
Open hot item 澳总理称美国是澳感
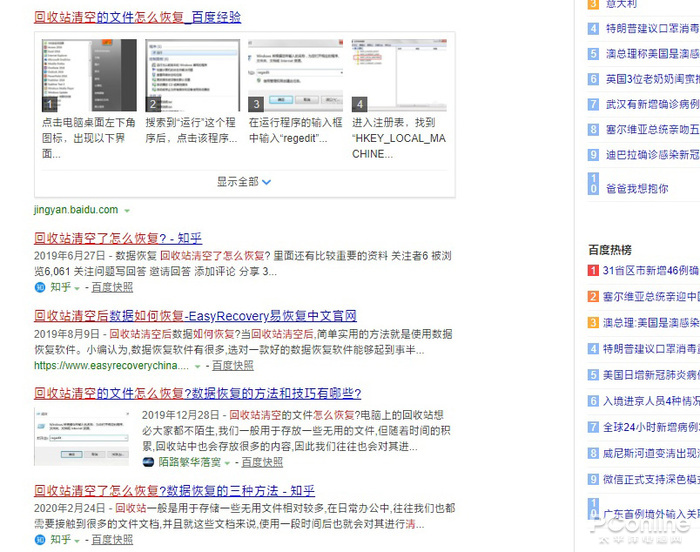[652, 54]
